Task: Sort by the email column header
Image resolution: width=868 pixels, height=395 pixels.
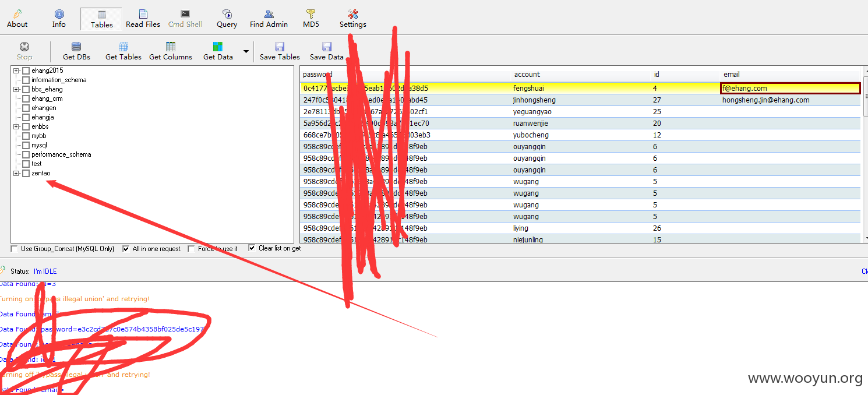Action: [732, 75]
